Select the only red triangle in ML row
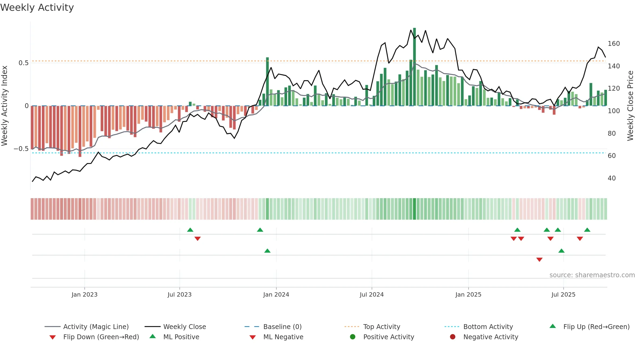 (539, 260)
